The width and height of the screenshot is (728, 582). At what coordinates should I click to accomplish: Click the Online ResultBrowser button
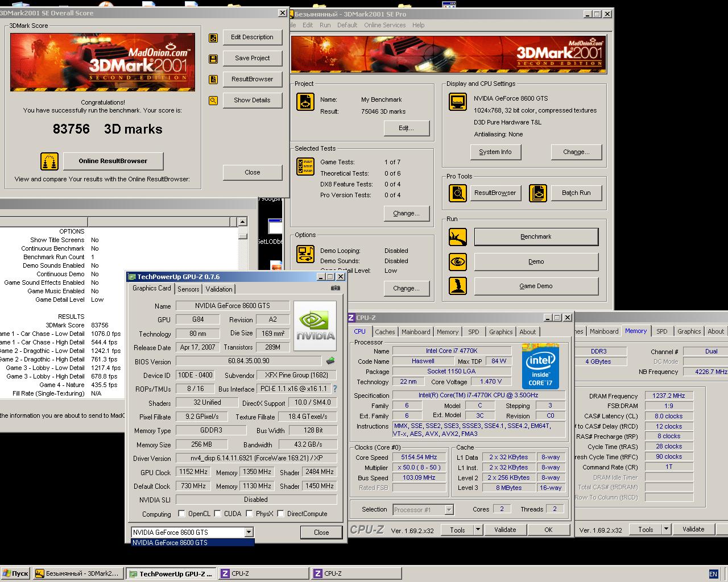click(113, 161)
